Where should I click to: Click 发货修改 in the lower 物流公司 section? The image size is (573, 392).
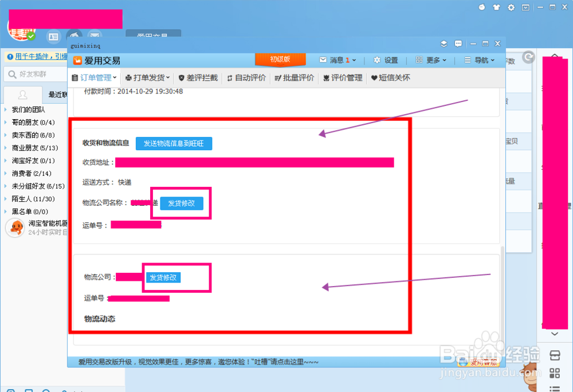163,277
